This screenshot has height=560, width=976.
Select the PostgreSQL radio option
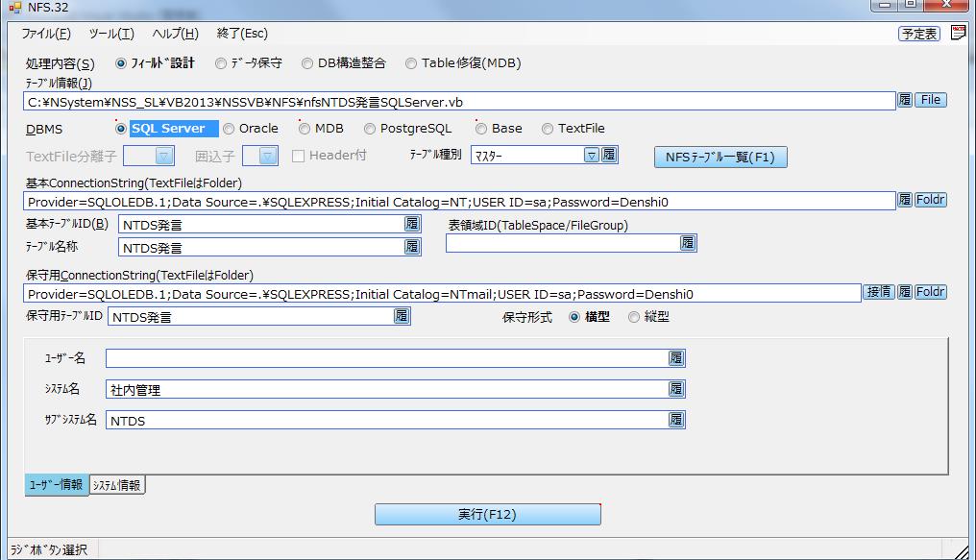pos(371,129)
